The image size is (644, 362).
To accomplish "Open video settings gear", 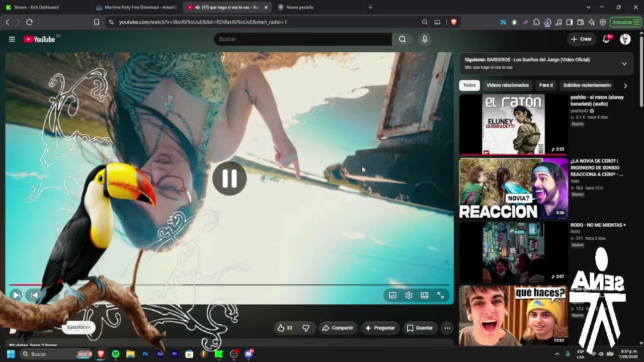I will pos(409,296).
